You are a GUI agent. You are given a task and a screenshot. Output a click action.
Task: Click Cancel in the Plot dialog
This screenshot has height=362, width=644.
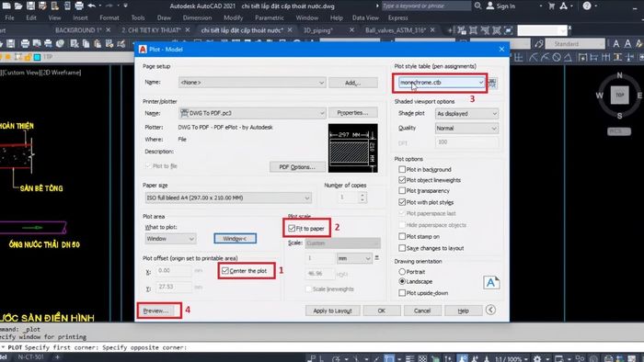(x=422, y=311)
